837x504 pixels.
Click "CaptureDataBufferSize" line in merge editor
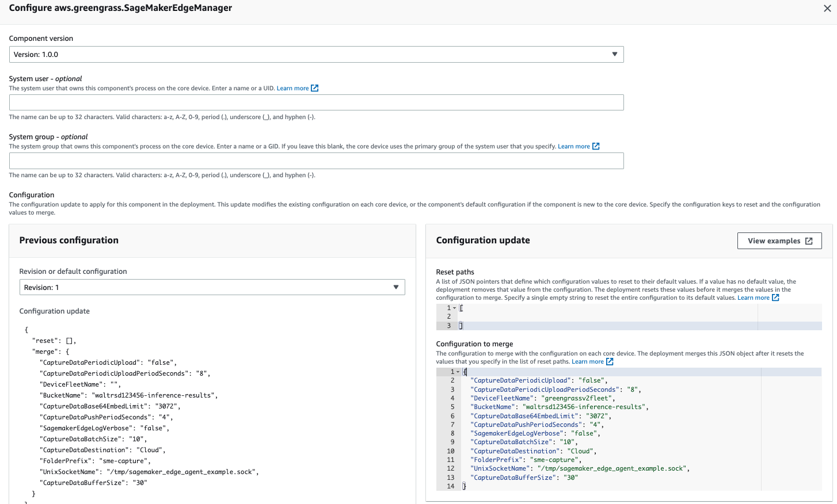coord(524,478)
